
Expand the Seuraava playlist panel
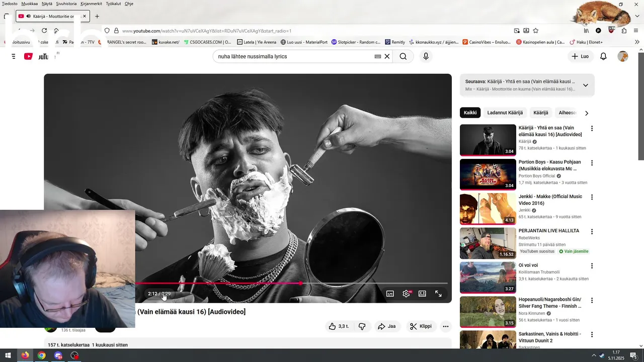585,85
